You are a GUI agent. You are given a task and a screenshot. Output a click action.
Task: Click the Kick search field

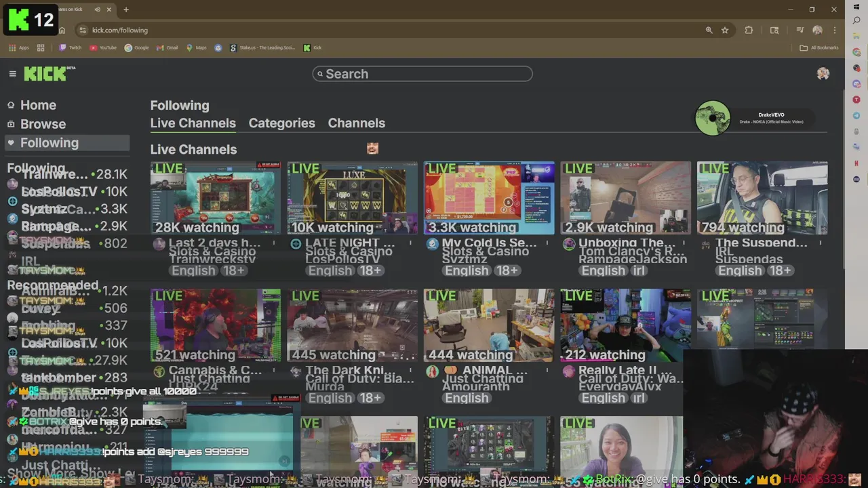tap(422, 74)
